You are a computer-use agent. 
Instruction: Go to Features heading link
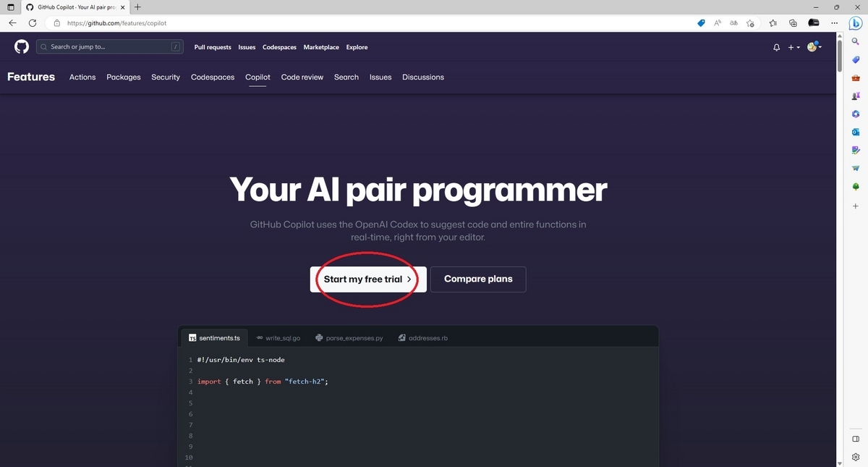[31, 77]
